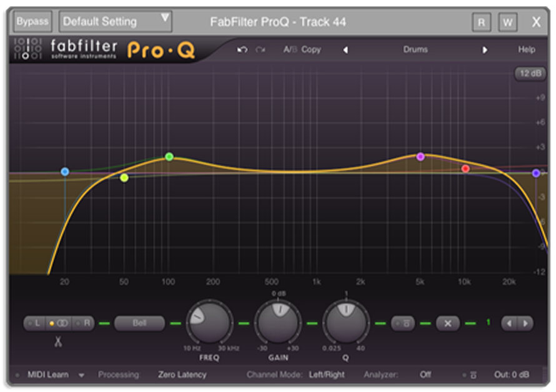Toggle the MIDI Learn indicator dot
The height and width of the screenshot is (392, 556).
coord(17,375)
